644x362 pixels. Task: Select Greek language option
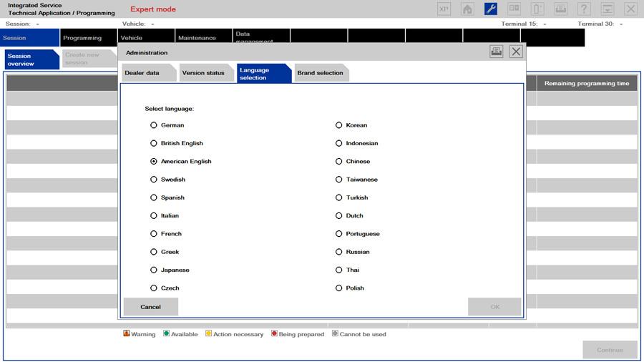[x=154, y=252]
